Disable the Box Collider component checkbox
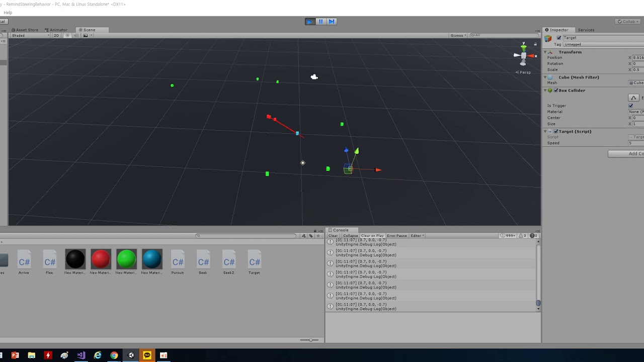644x362 pixels. [x=556, y=90]
